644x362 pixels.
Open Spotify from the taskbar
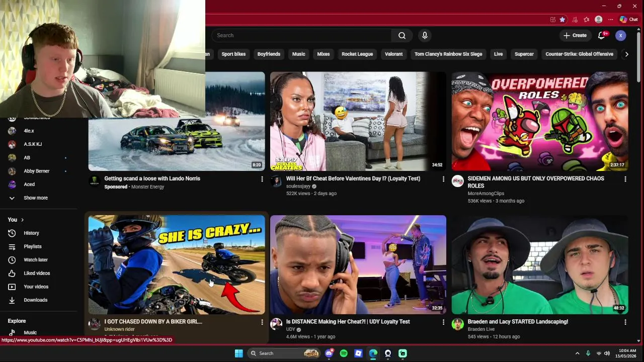coord(344,353)
